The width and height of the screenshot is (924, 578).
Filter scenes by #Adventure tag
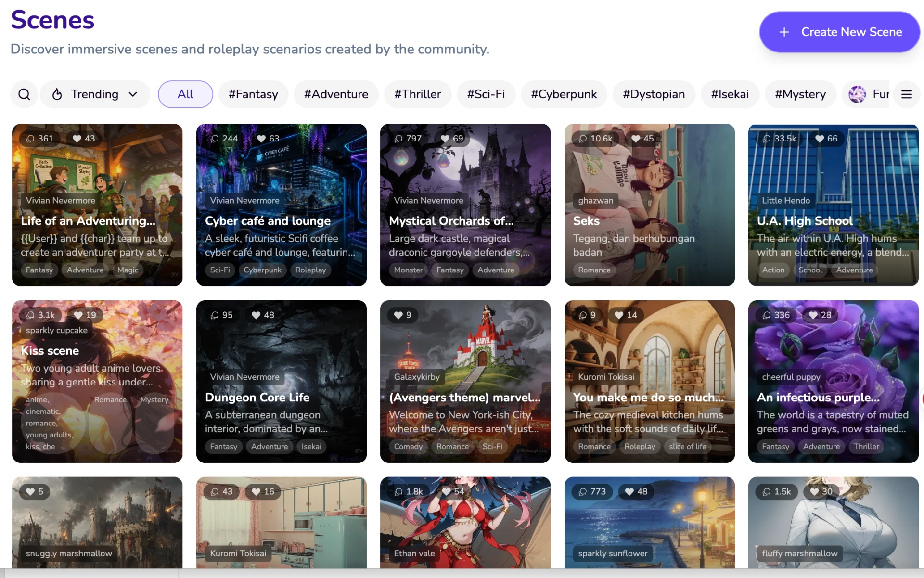pos(336,94)
